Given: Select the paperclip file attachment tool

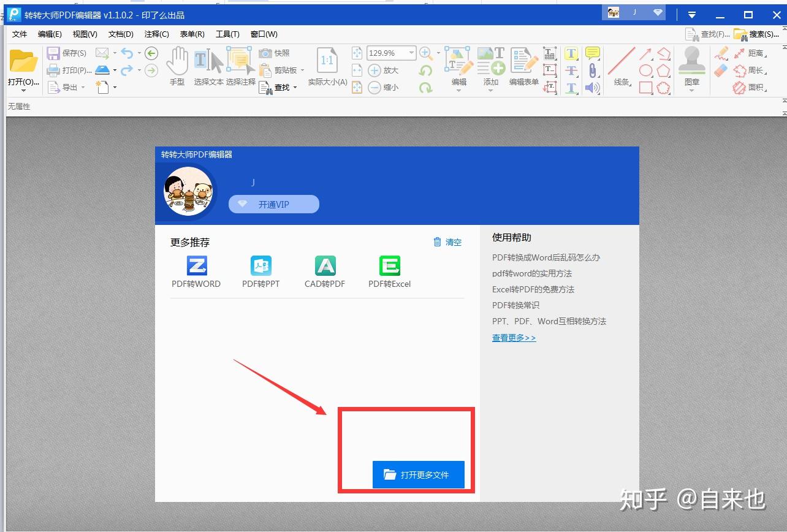Looking at the screenshot, I should pyautogui.click(x=592, y=70).
